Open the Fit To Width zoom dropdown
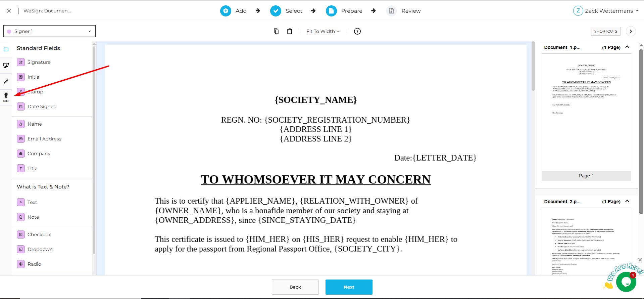This screenshot has height=299, width=644. (x=323, y=31)
